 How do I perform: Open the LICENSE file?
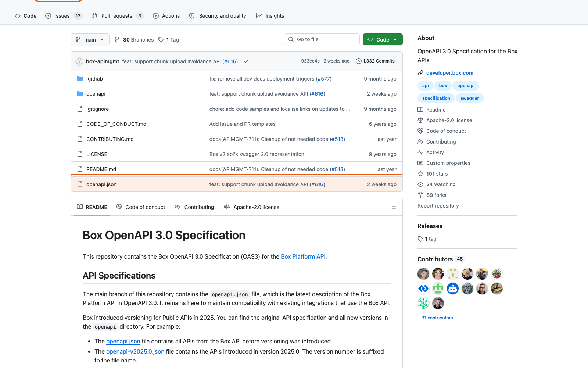coord(97,154)
